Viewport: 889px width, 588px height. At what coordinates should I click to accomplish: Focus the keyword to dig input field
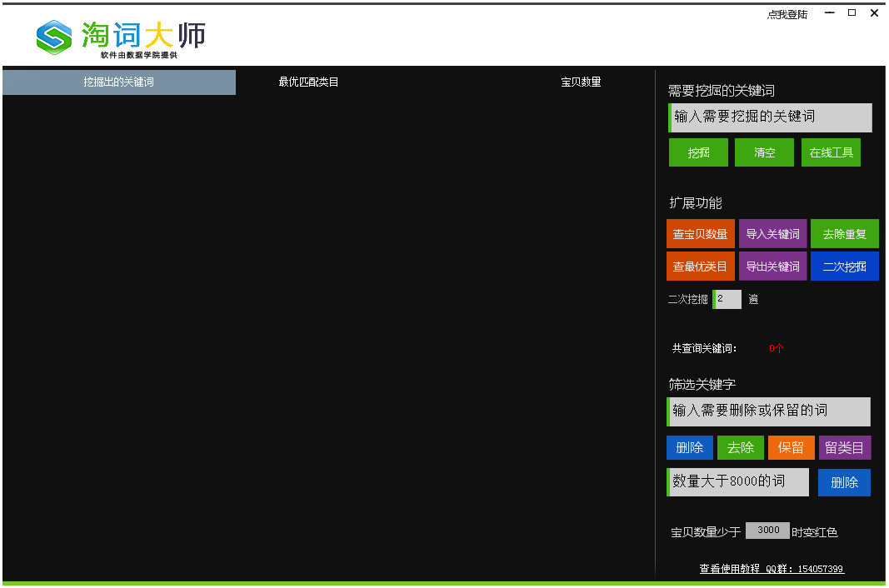coord(771,117)
